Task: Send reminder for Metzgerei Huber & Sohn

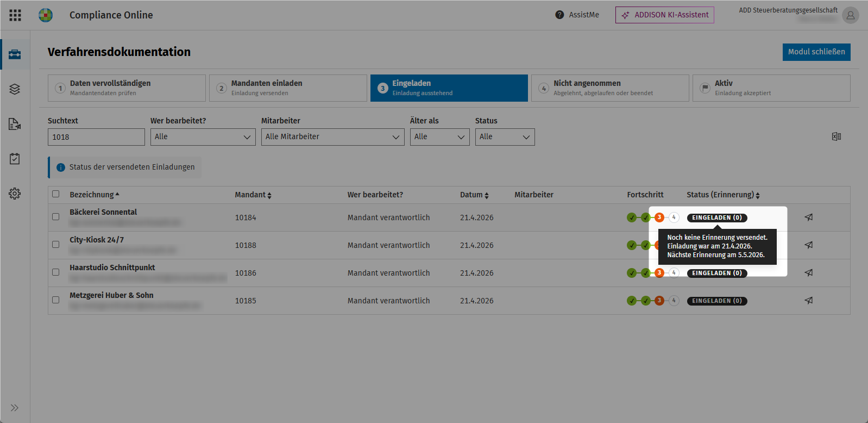Action: tap(809, 301)
